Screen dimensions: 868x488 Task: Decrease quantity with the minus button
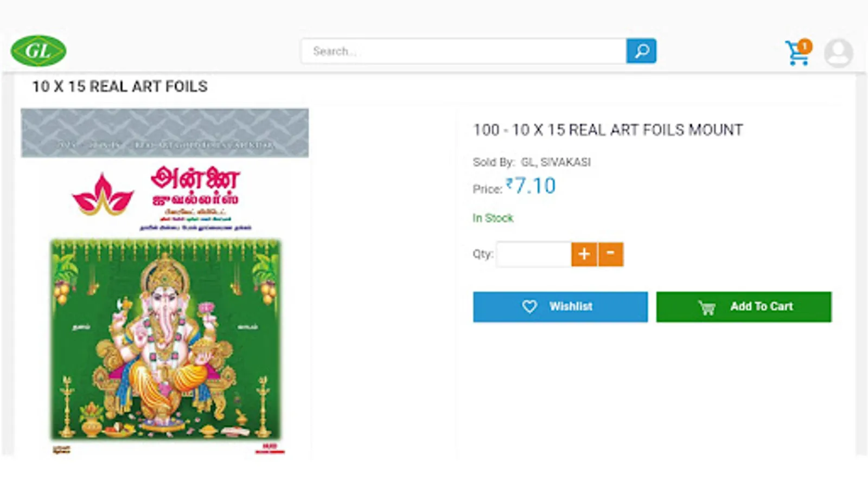point(611,254)
